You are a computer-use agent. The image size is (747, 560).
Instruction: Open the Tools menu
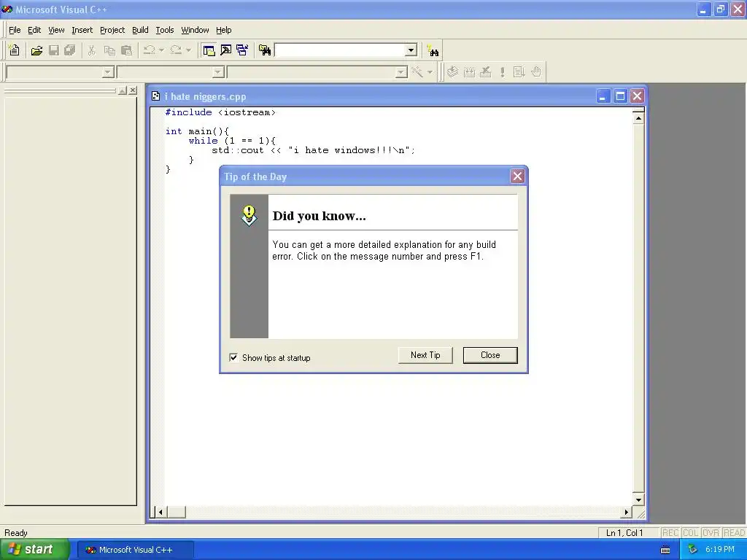[165, 30]
